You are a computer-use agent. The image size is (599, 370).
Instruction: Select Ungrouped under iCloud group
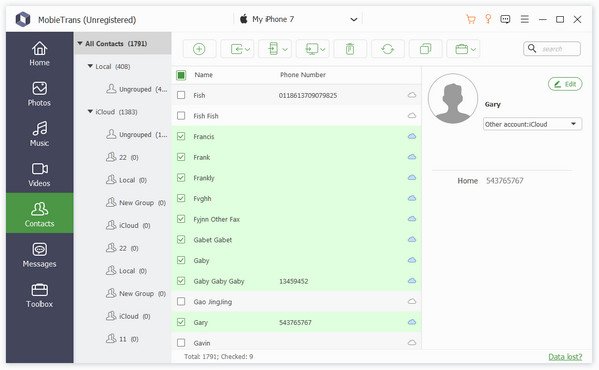pyautogui.click(x=136, y=134)
